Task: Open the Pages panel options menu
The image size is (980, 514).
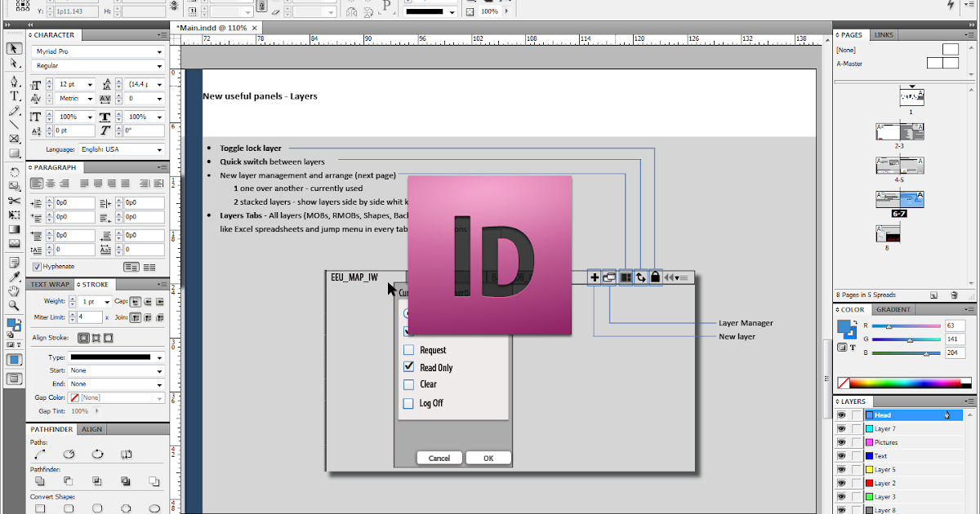Action: (969, 36)
